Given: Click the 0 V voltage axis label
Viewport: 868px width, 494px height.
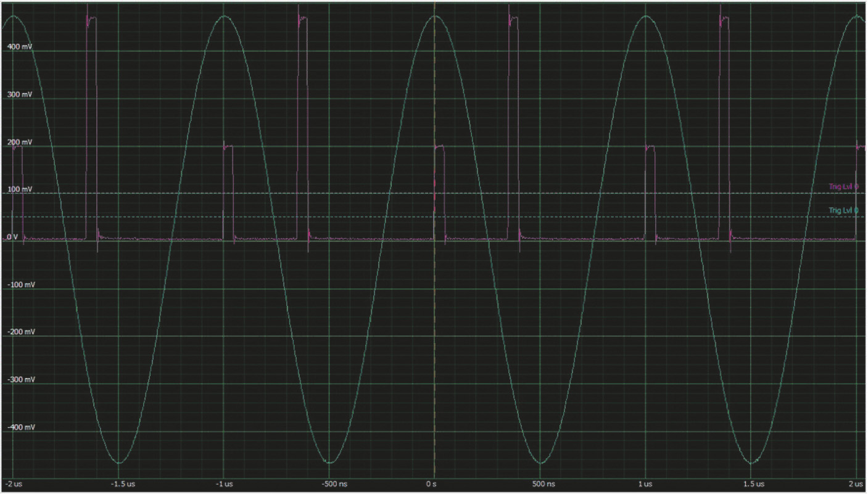Looking at the screenshot, I should point(12,237).
